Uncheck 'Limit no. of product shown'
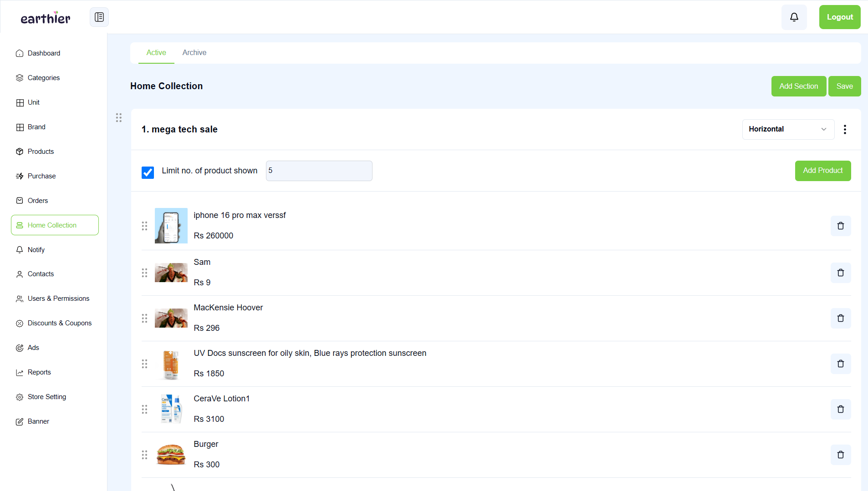Screen dimensions: 868x491 tap(148, 172)
